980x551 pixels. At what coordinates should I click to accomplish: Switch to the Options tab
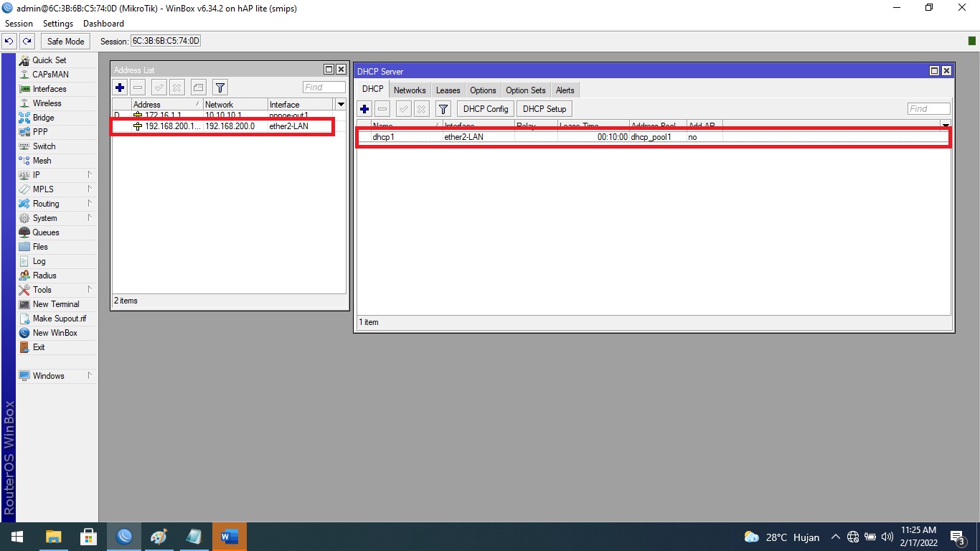pyautogui.click(x=483, y=90)
